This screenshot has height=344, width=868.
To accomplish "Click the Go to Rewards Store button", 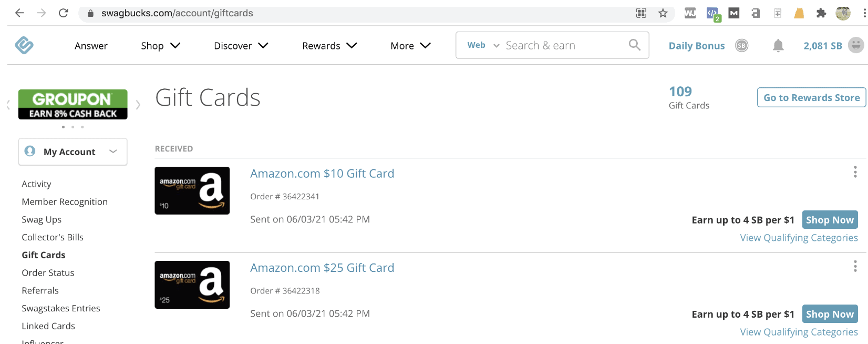I will click(x=811, y=97).
